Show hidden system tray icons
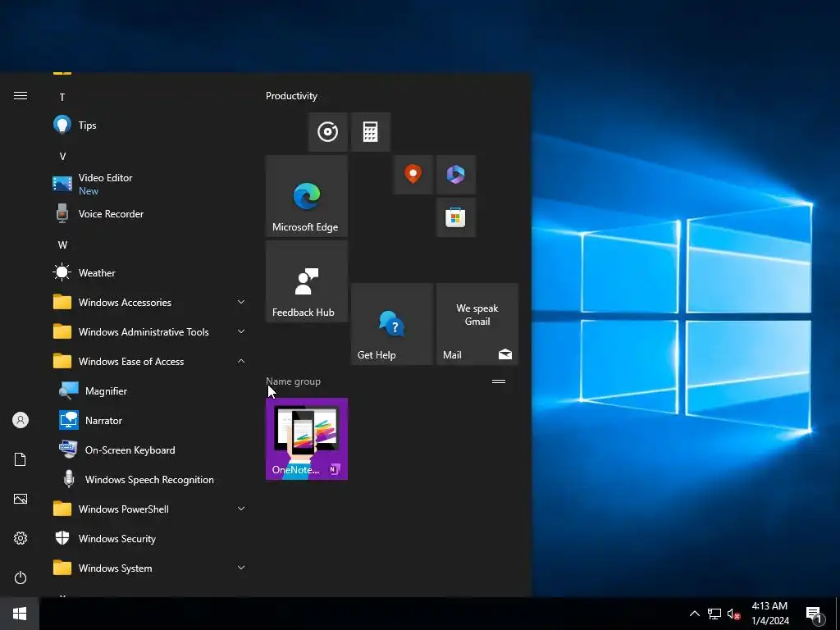 click(694, 614)
